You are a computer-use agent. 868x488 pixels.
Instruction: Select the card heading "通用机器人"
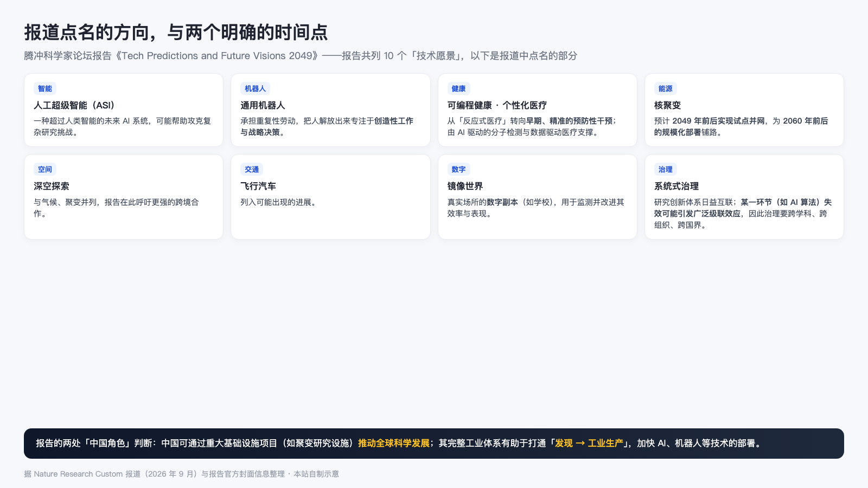pyautogui.click(x=263, y=105)
